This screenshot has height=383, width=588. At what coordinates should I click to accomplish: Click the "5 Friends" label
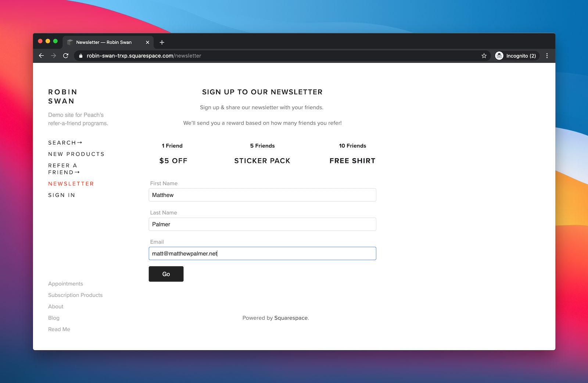point(262,146)
